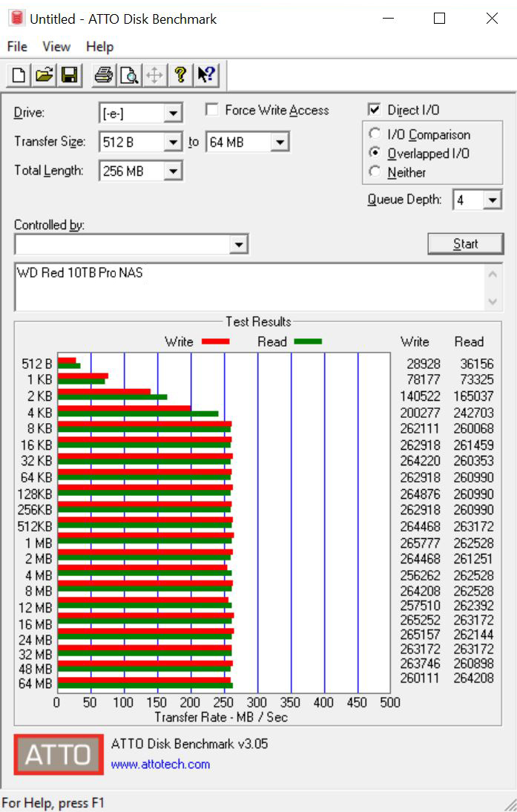Click the Write column header

(415, 341)
